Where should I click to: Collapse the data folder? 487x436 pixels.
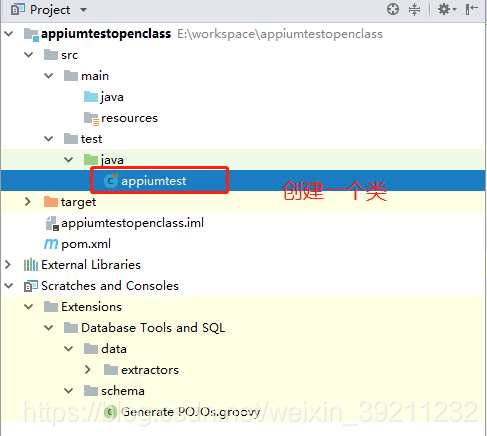pyautogui.click(x=69, y=349)
